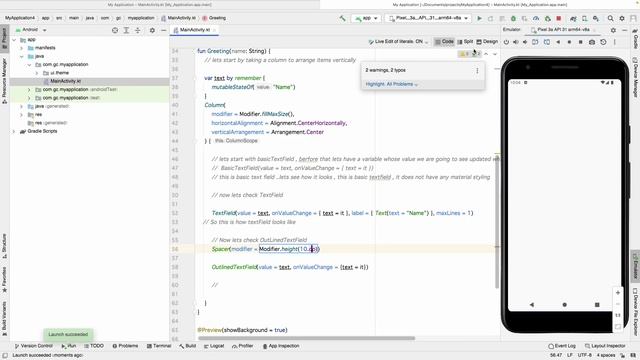Screen dimensions: 640x360
Task: Select the MainActivity.kt editor tab
Action: click(194, 30)
